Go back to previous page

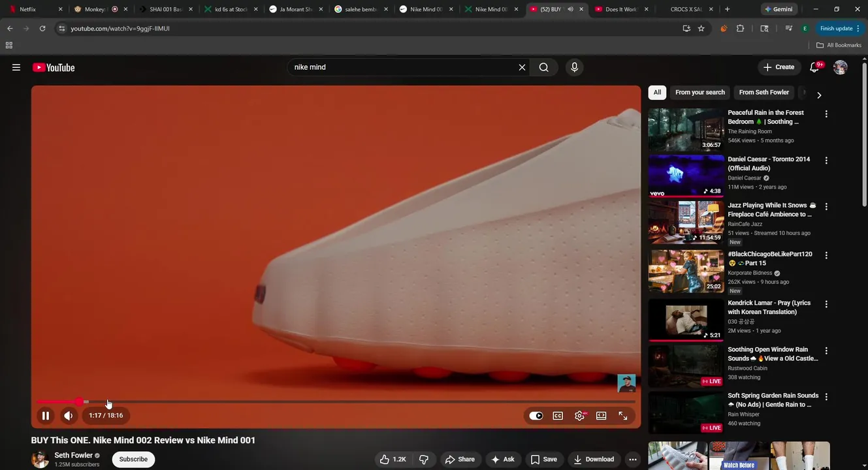tap(10, 29)
